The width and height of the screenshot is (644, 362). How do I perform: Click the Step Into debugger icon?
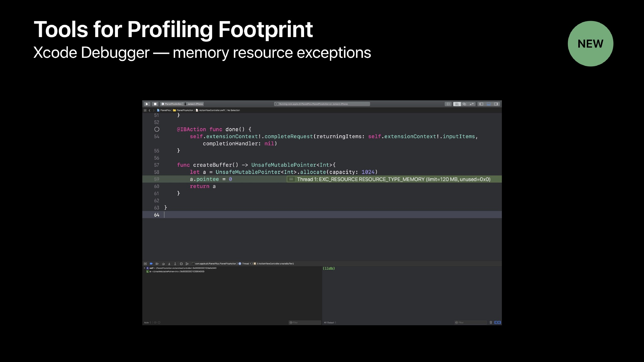pyautogui.click(x=169, y=264)
